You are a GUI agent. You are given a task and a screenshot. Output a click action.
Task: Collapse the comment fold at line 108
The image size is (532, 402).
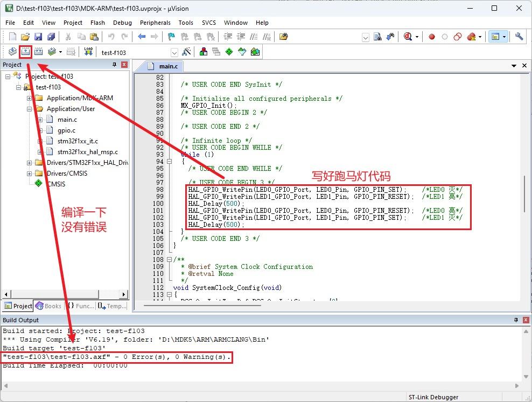point(169,260)
